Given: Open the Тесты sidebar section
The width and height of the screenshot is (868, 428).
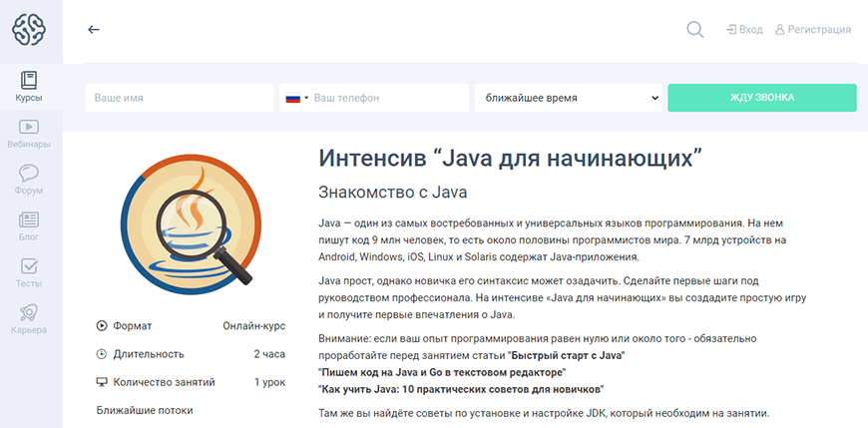Looking at the screenshot, I should click(29, 273).
